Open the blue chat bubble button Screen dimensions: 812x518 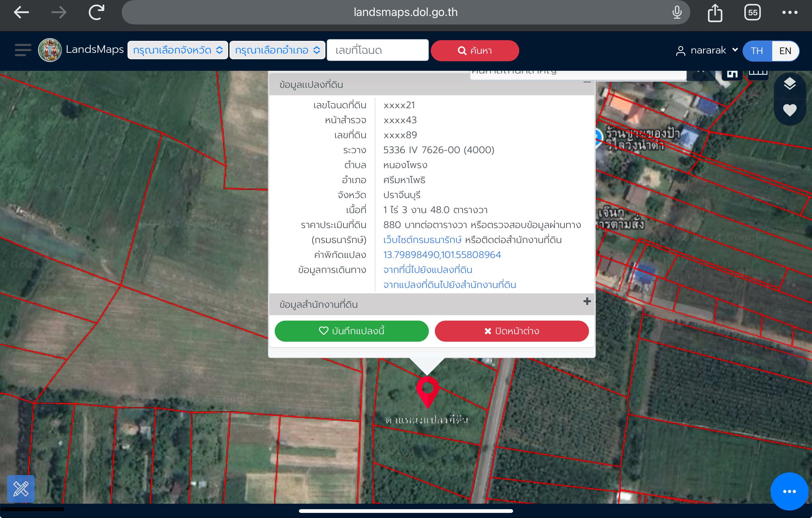point(789,491)
